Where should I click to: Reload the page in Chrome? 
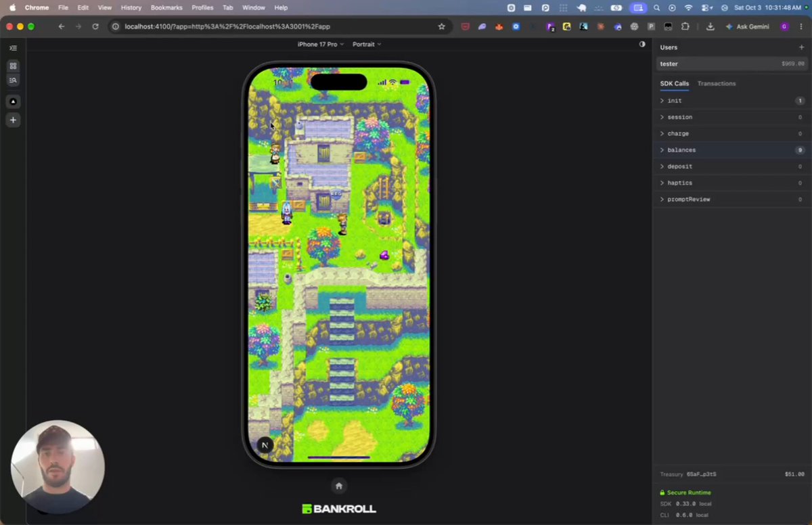[95, 26]
